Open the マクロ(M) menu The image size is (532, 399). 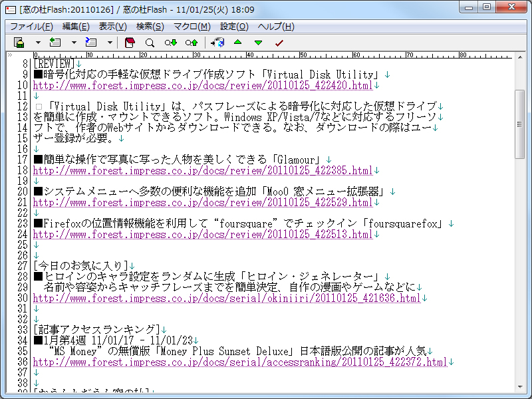click(192, 27)
